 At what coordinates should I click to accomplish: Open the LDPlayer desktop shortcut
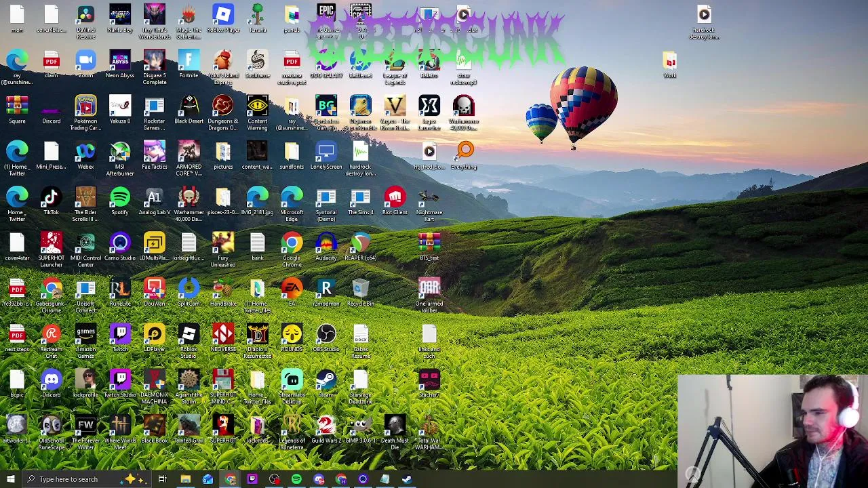click(x=155, y=337)
